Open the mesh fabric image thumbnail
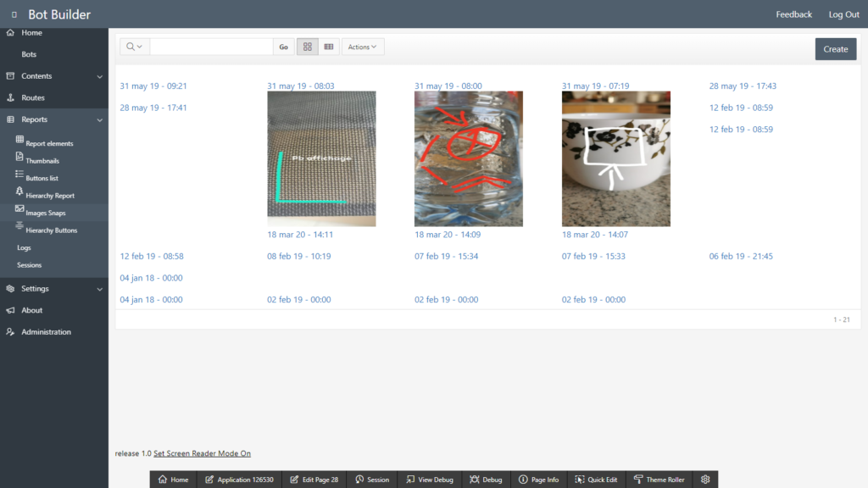The height and width of the screenshot is (488, 868). click(x=321, y=158)
